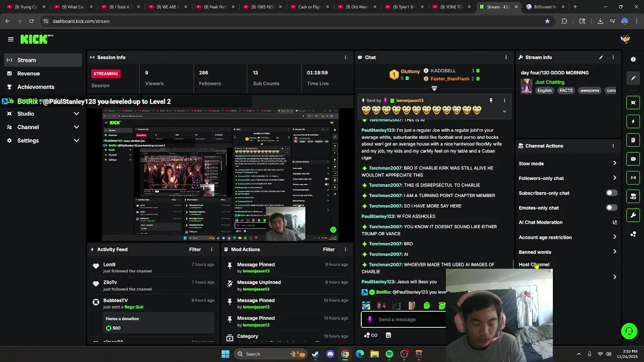
Task: Click microphone icon in chat input
Action: [x=370, y=319]
